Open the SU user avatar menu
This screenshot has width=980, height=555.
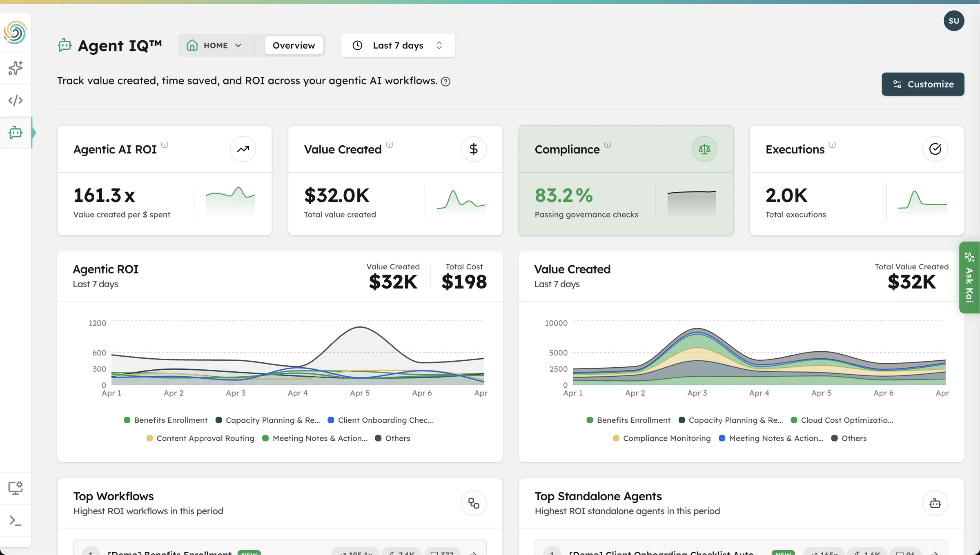(x=954, y=21)
